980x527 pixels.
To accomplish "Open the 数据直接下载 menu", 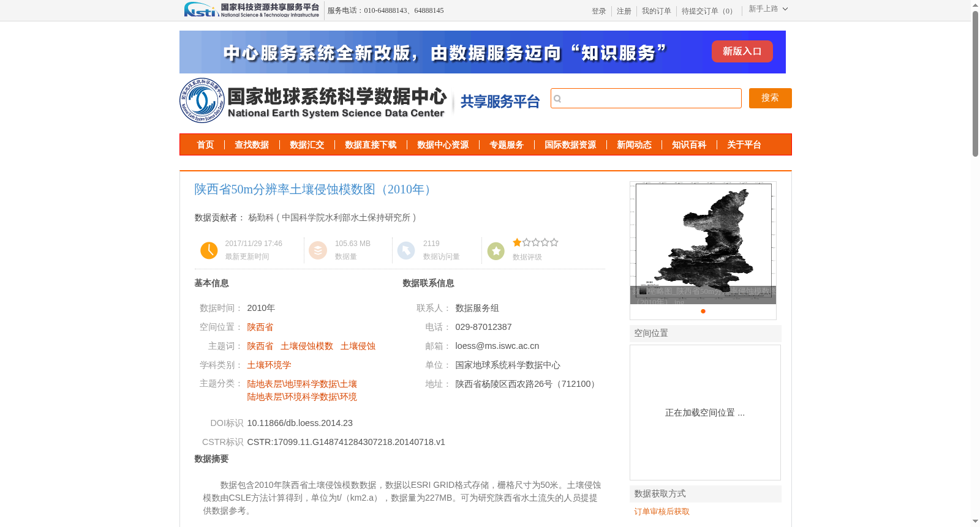I will pos(371,145).
